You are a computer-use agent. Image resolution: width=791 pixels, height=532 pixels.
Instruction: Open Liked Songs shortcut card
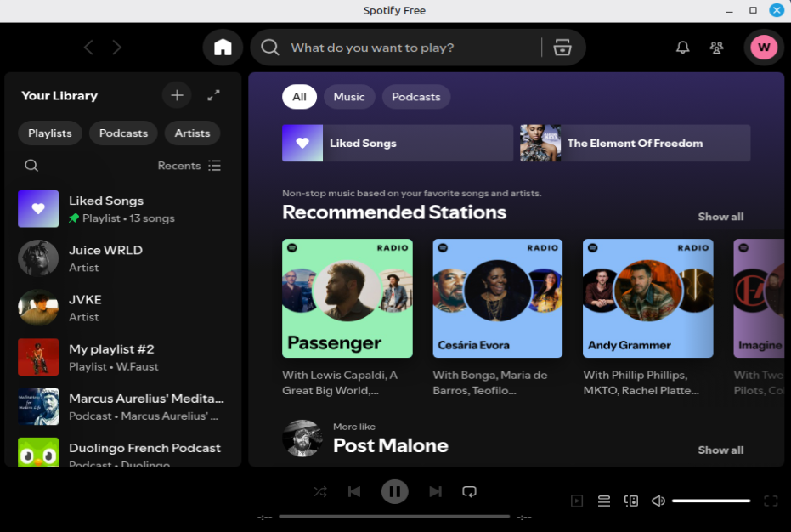[x=398, y=144]
